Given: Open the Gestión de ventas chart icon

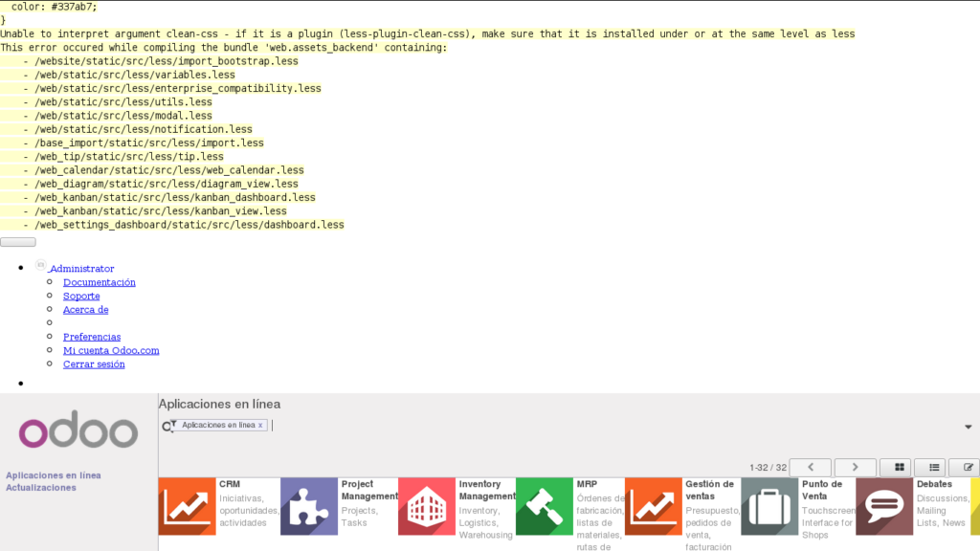Looking at the screenshot, I should click(653, 507).
